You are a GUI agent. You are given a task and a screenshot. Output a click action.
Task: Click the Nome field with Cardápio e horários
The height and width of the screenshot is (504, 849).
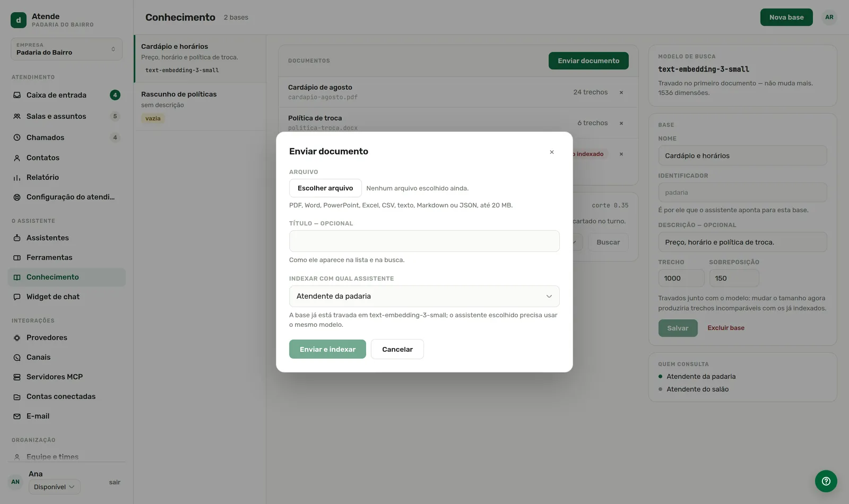[742, 155]
